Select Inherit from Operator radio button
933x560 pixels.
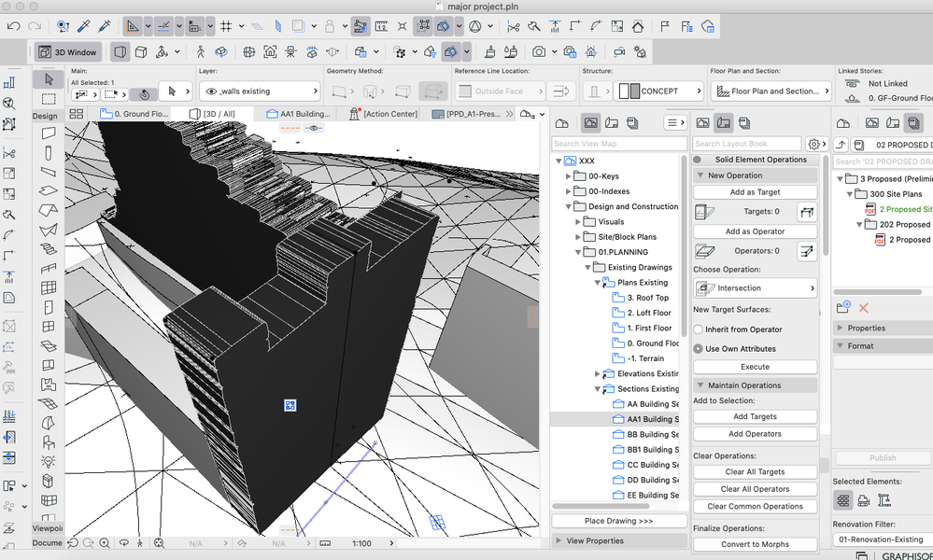[x=699, y=329]
